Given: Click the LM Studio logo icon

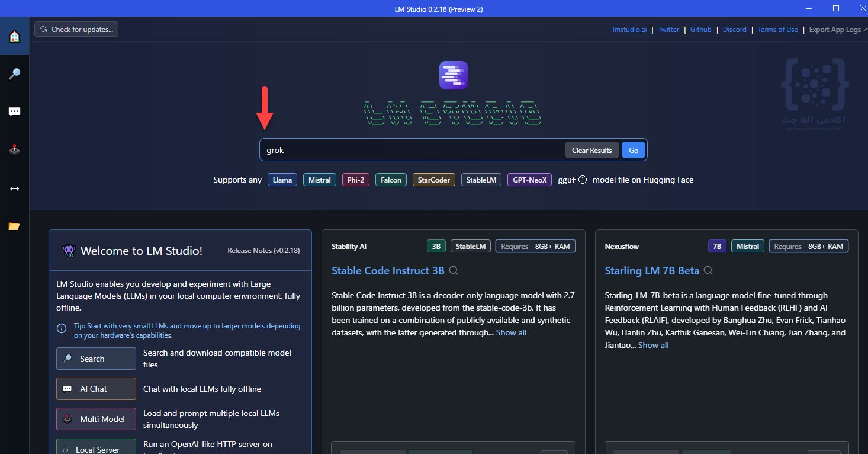Looking at the screenshot, I should coord(454,75).
